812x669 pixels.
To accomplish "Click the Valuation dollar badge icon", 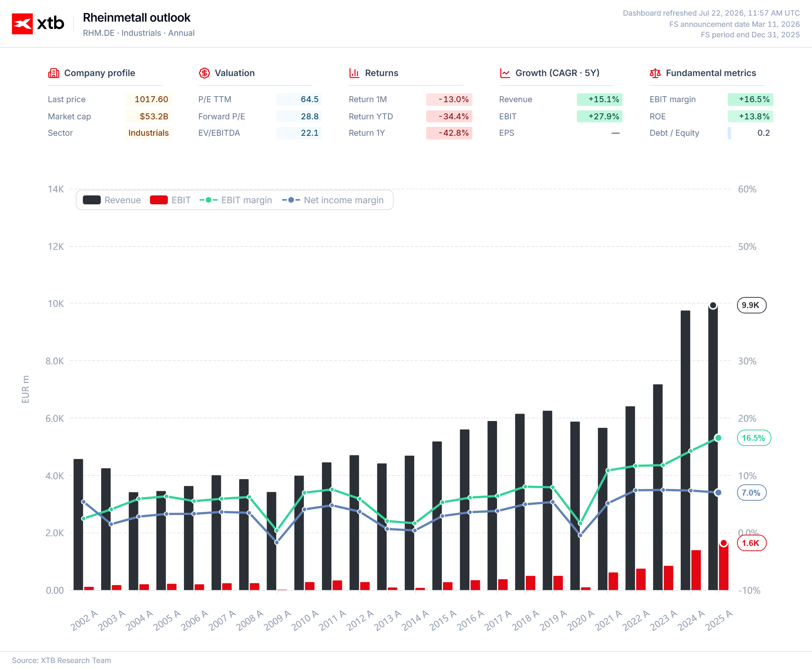I will tap(204, 73).
